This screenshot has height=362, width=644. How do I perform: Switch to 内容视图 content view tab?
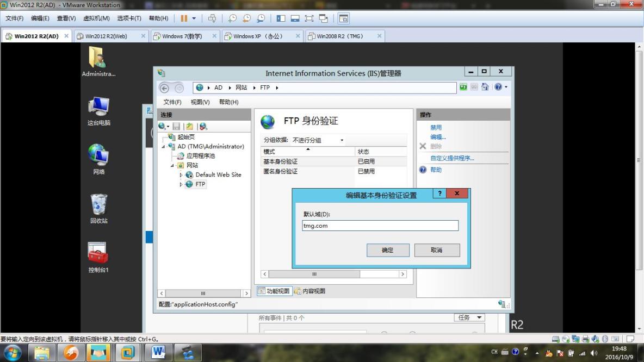coord(309,291)
